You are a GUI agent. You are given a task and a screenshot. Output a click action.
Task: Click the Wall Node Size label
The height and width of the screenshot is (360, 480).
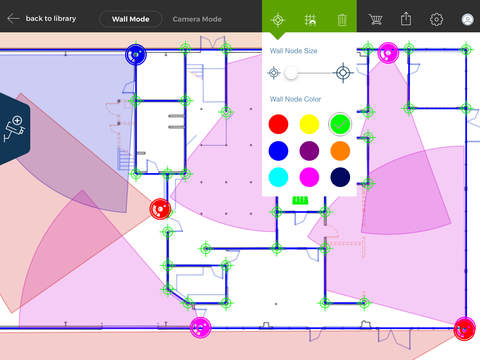click(293, 51)
